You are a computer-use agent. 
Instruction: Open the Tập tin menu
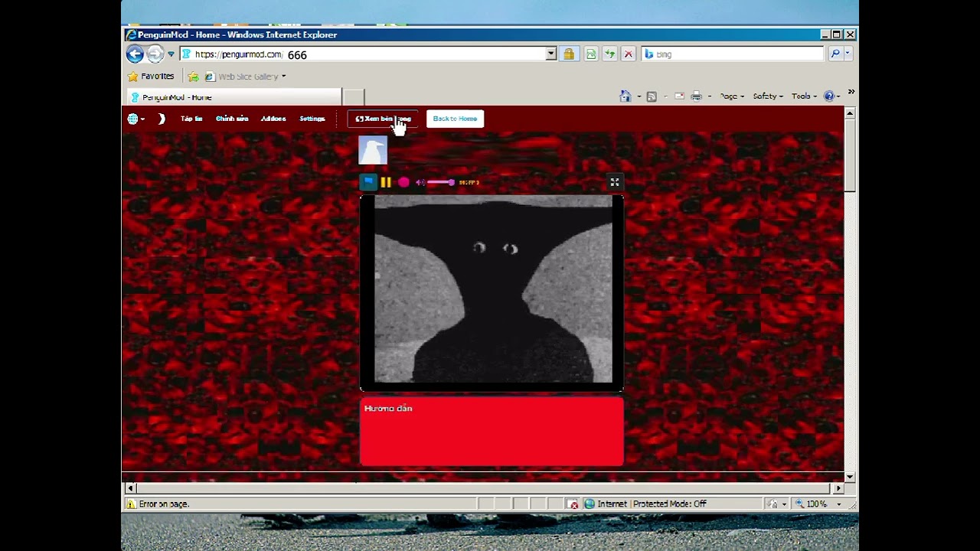point(191,119)
